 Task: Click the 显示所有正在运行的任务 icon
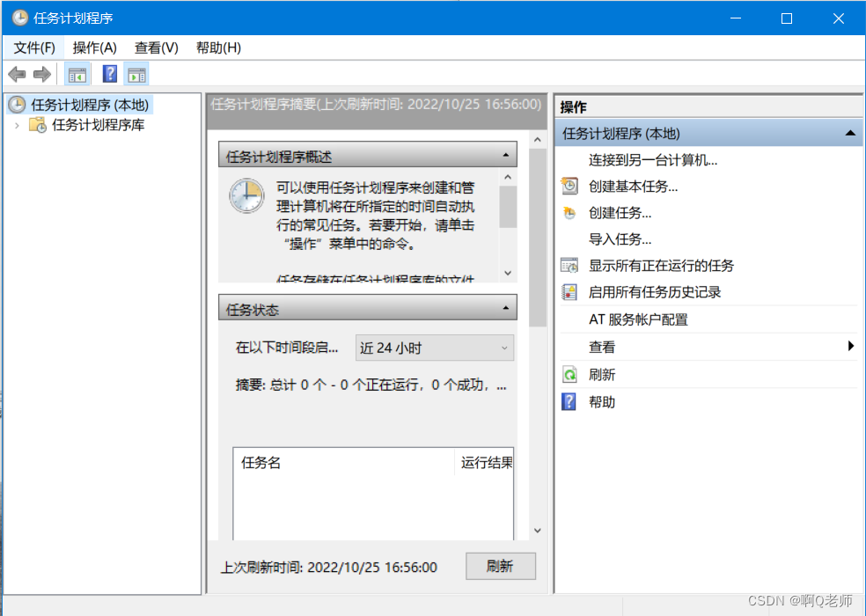pos(568,265)
